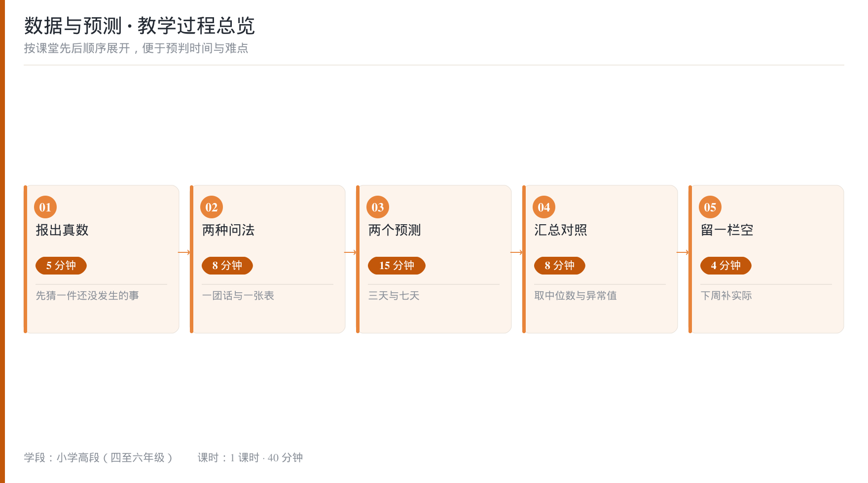
Task: Click the card title 汇总对照
Action: tap(561, 230)
